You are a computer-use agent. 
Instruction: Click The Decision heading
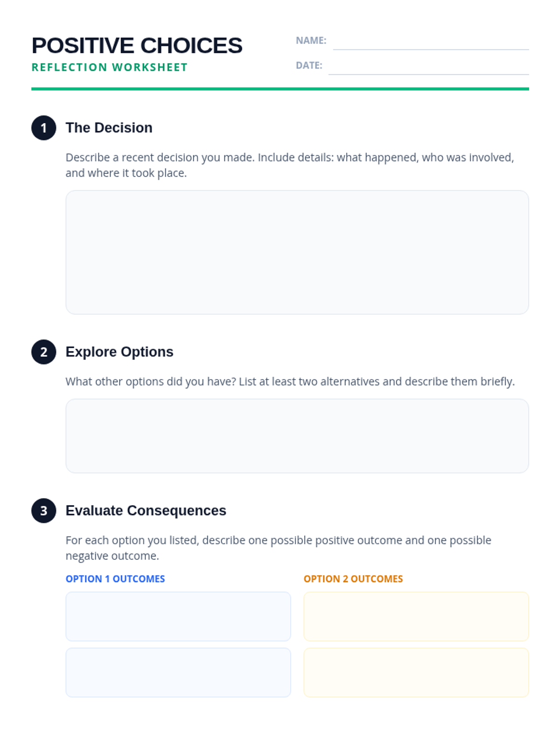109,128
